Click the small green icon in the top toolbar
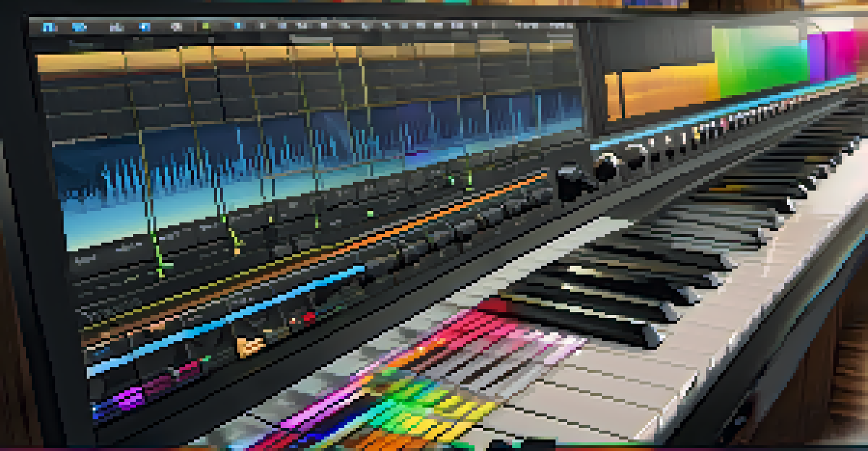 pos(206,26)
